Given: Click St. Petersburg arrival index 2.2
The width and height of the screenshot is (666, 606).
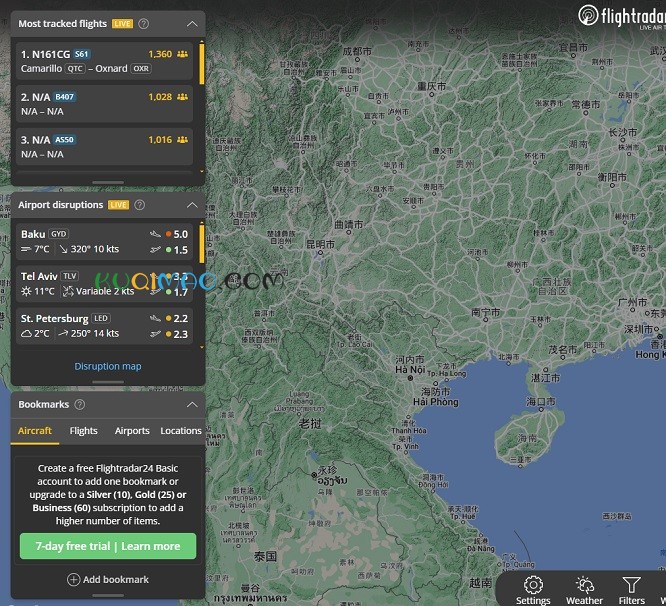Looking at the screenshot, I should [181, 318].
